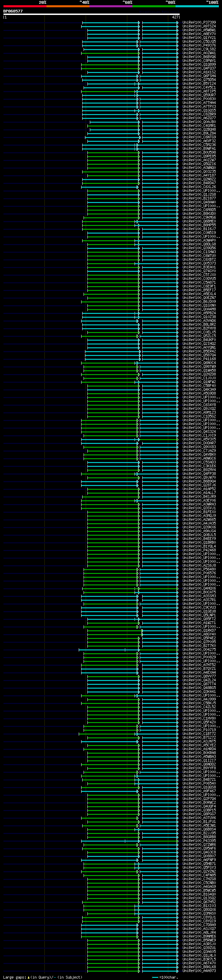Select hit label UniRef100_Q67H52
The width and height of the screenshot is (222, 980).
(199, 902)
